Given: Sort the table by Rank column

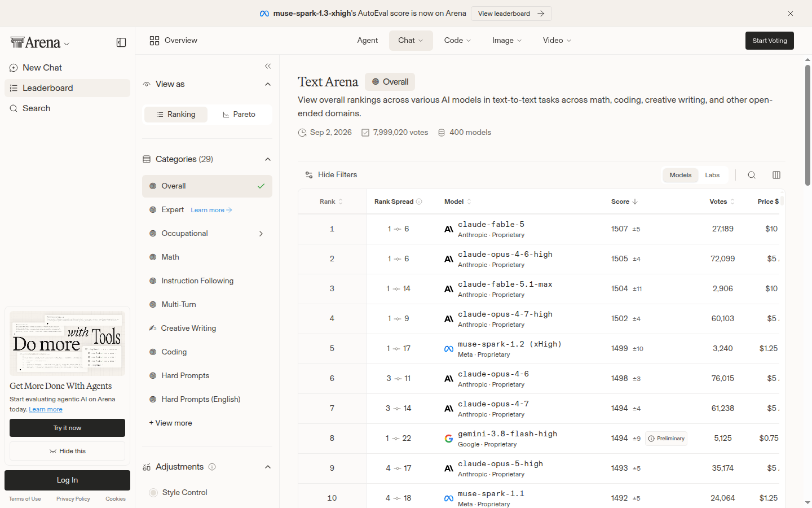Looking at the screenshot, I should pyautogui.click(x=331, y=202).
